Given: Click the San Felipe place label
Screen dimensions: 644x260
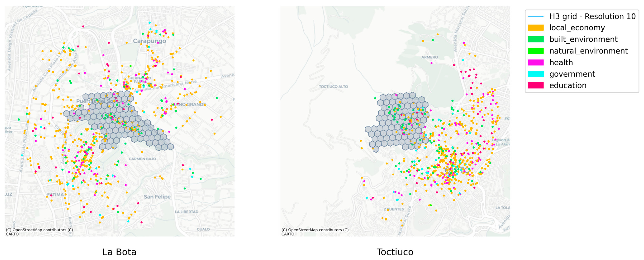Looking at the screenshot, I should pyautogui.click(x=157, y=197).
